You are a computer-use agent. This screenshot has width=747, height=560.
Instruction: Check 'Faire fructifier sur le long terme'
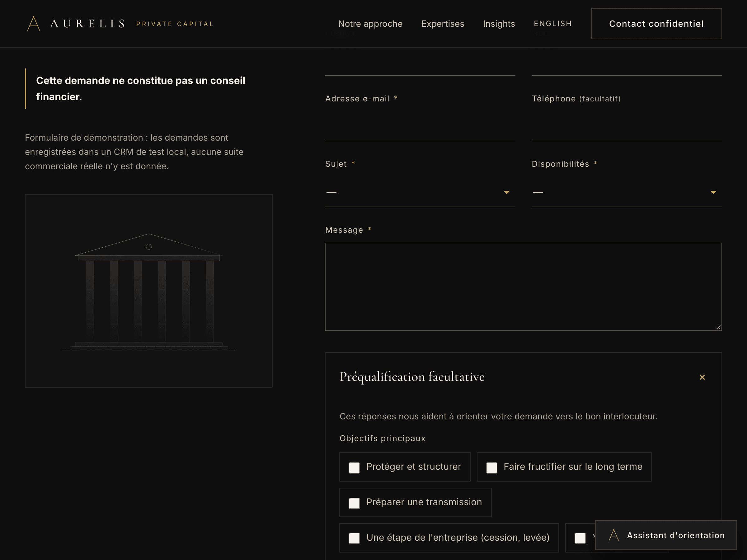click(x=492, y=468)
